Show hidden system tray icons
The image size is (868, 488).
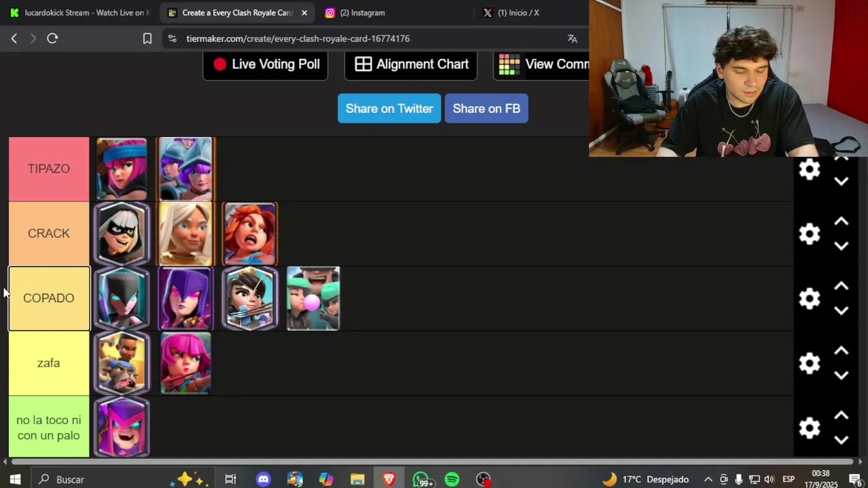[x=708, y=479]
